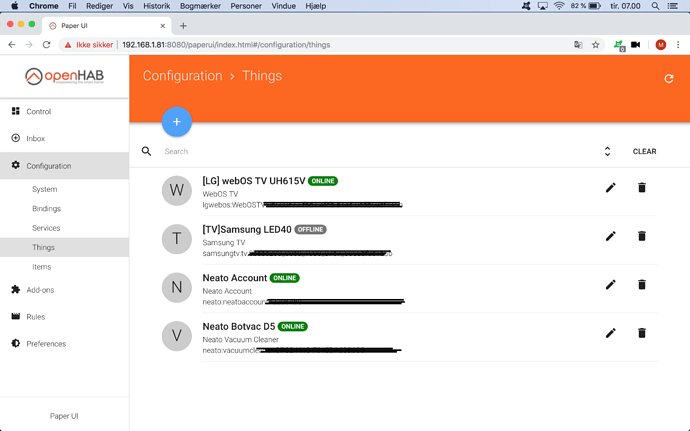
Task: Click the ONLINE badge on webOS TV
Action: (323, 181)
